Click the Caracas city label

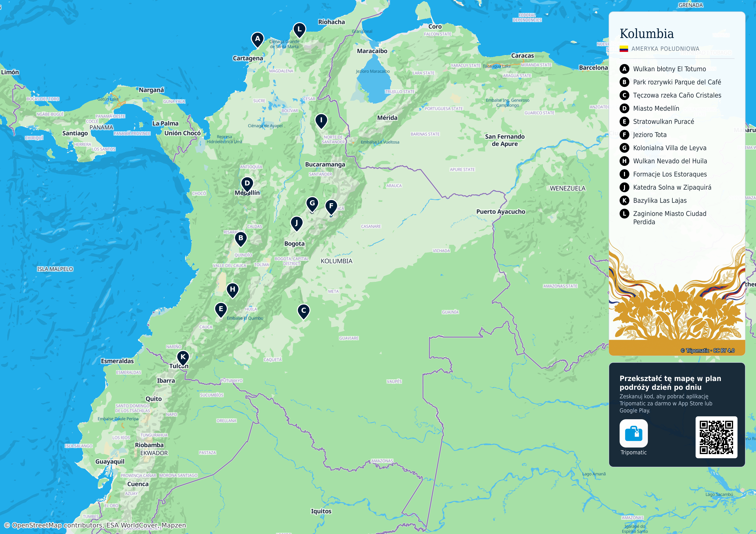[522, 56]
